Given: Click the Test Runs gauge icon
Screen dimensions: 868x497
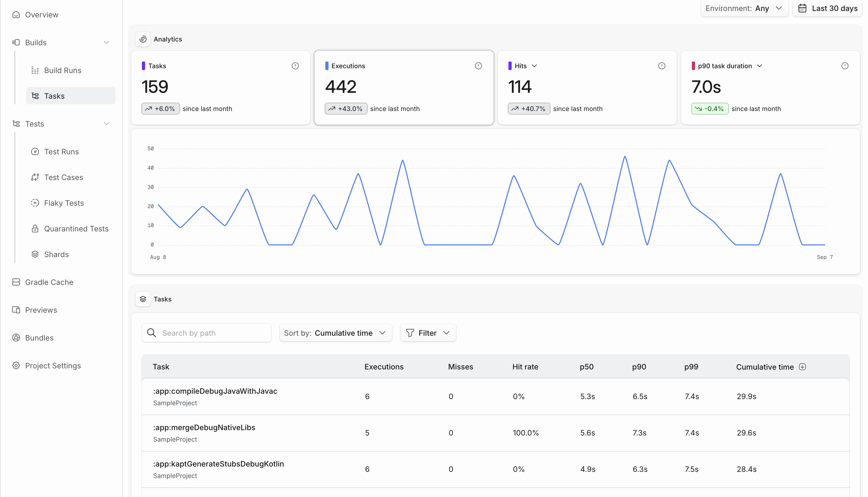Looking at the screenshot, I should (x=35, y=152).
